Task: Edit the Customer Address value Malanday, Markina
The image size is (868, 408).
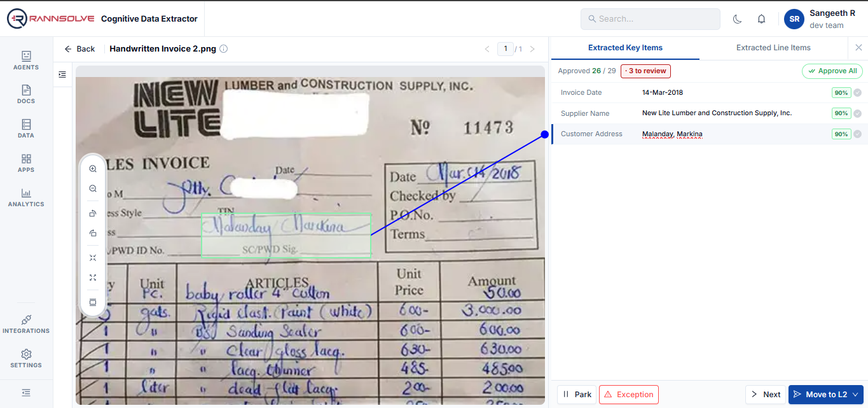Action: click(x=672, y=134)
